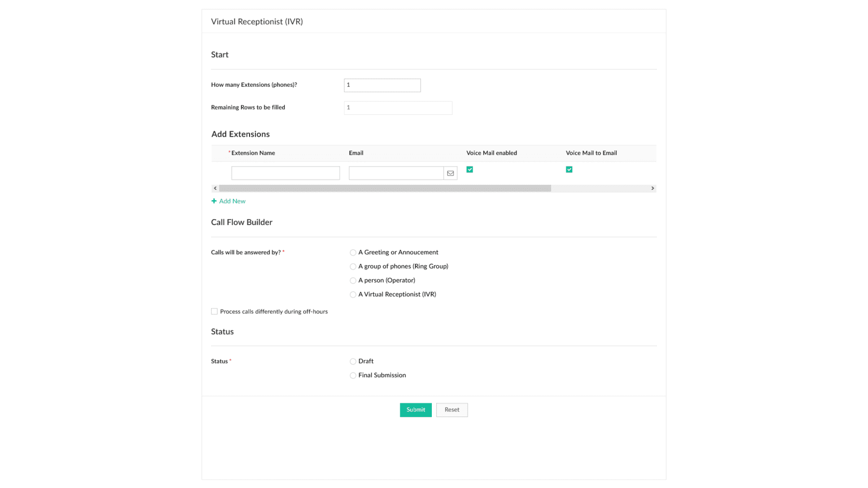868x488 pixels.
Task: Click the Call Flow Builder heading
Action: [x=241, y=222]
